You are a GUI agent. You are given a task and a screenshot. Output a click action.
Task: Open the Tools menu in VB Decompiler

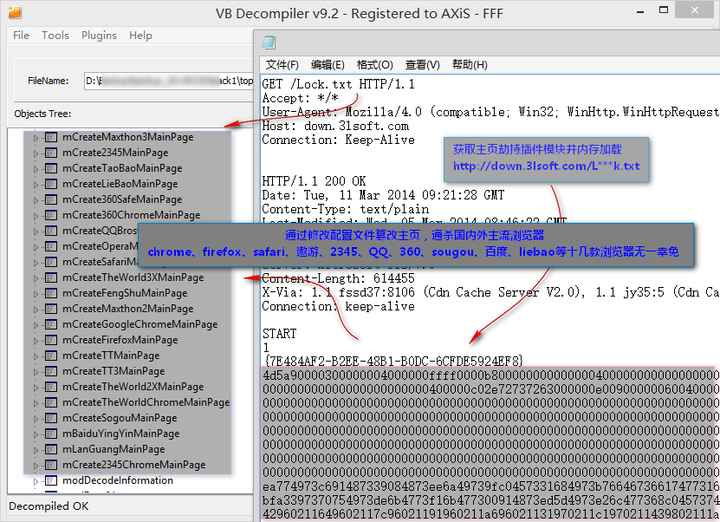(x=55, y=35)
